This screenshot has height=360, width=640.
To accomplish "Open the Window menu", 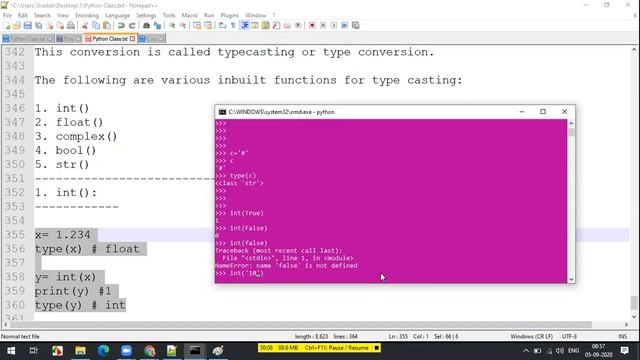I will tap(256, 16).
